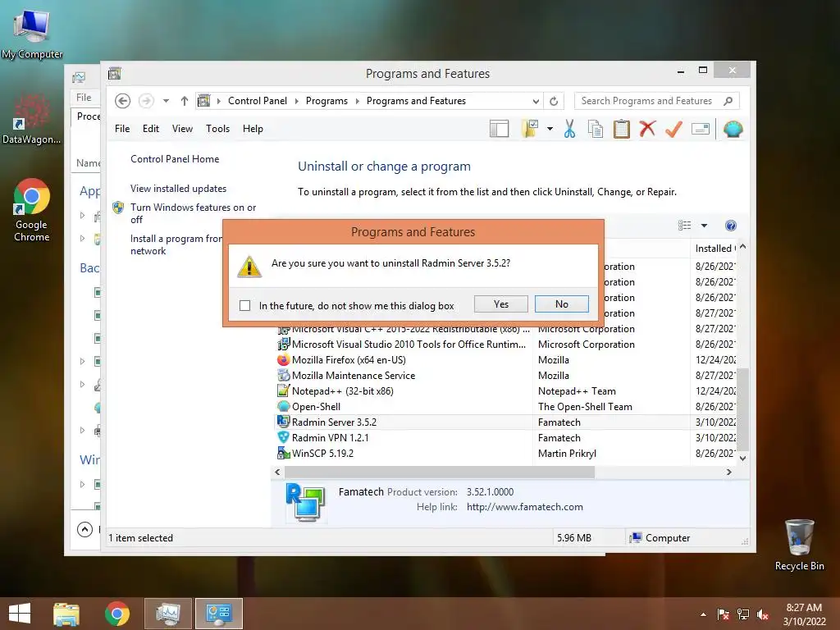840x630 pixels.
Task: Open Turn Windows features on or off
Action: 193,213
